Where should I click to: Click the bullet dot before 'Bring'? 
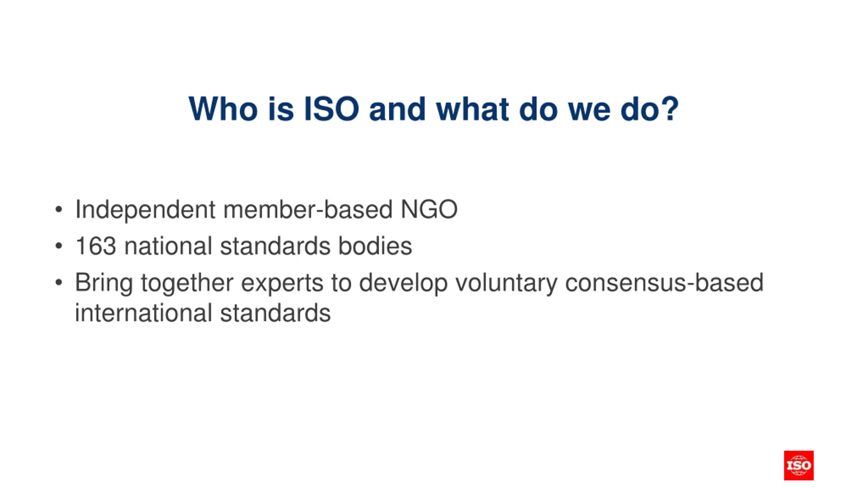[x=59, y=282]
